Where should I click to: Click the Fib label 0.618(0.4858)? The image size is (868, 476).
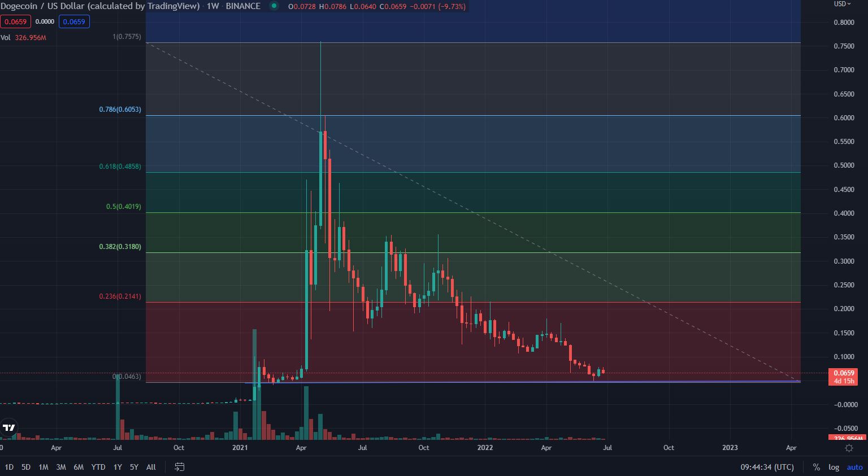coord(120,167)
